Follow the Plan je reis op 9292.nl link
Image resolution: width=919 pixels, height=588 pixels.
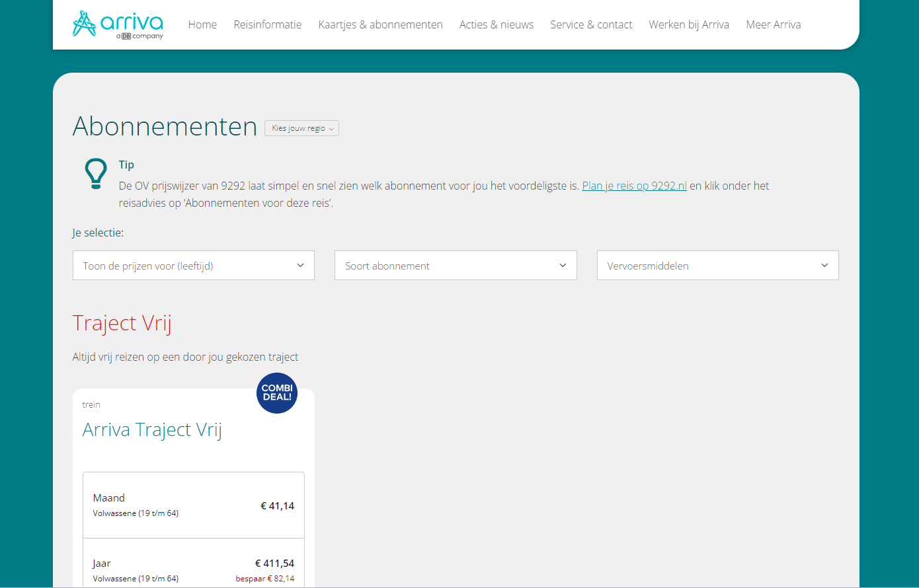(x=634, y=186)
